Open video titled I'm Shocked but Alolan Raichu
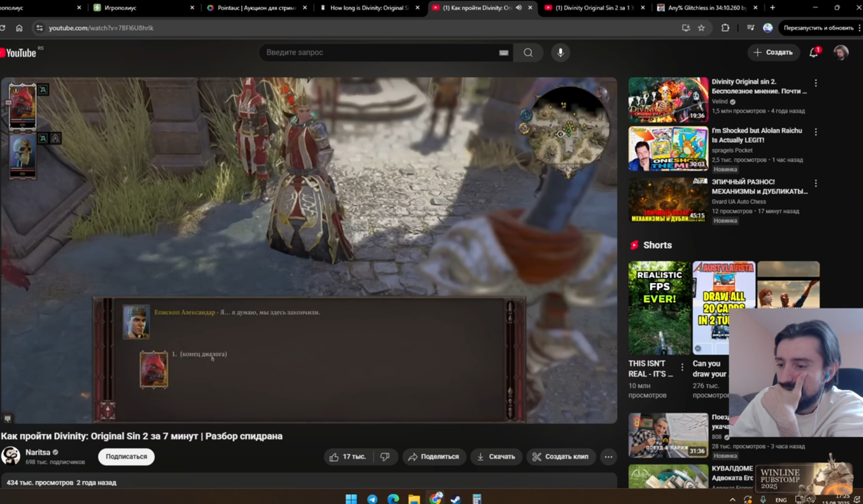Image resolution: width=863 pixels, height=504 pixels. [757, 135]
